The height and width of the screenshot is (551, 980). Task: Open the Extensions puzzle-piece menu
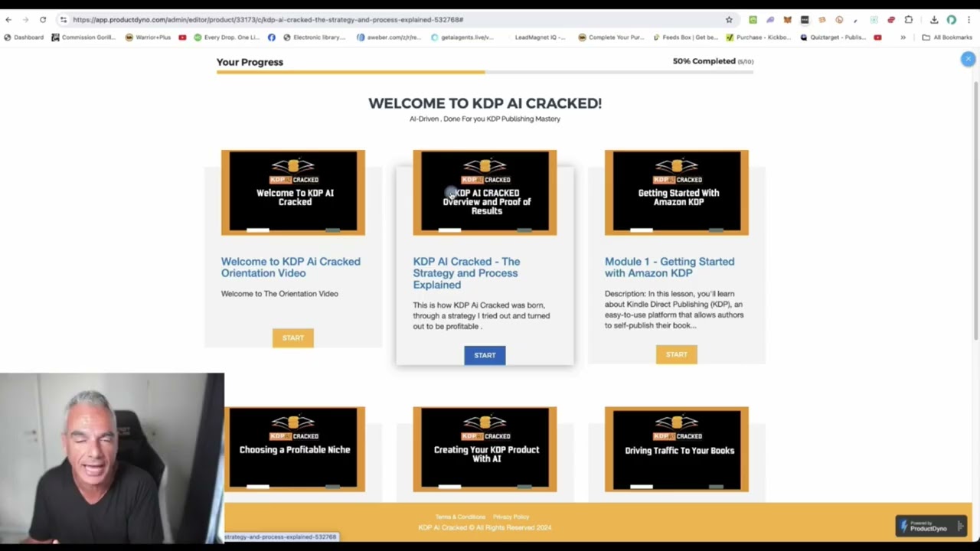pos(909,20)
